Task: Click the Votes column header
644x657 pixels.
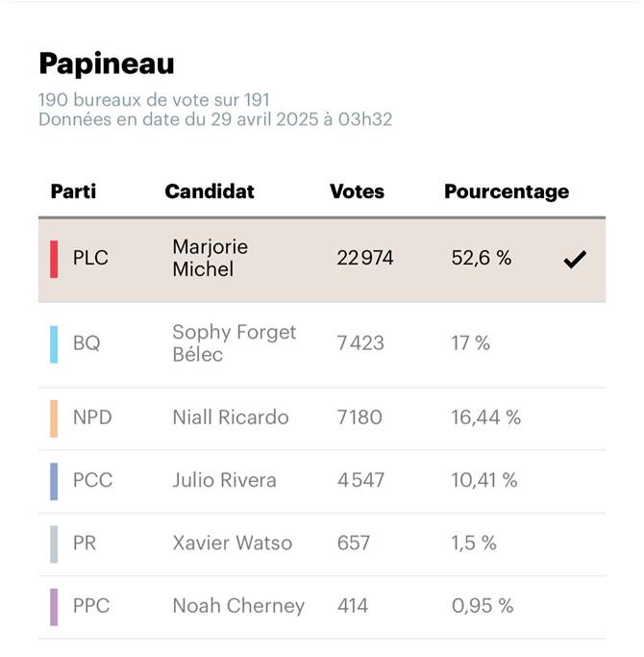Action: click(357, 191)
